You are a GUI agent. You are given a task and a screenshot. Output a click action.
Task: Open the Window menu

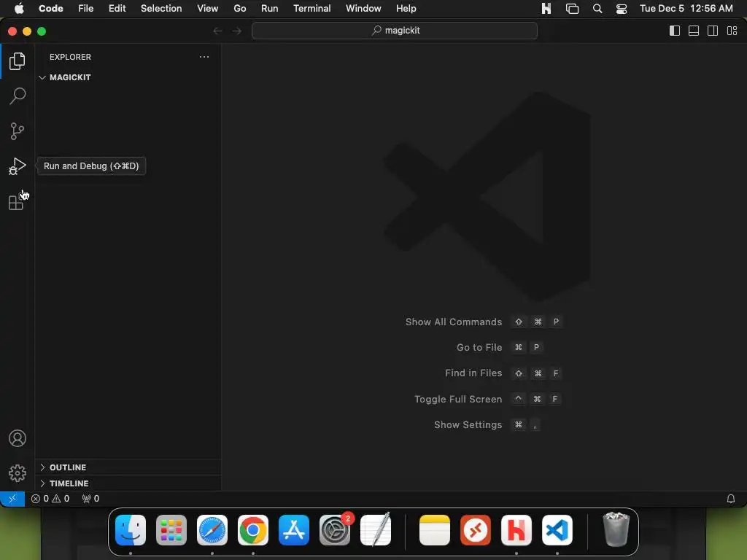click(363, 8)
